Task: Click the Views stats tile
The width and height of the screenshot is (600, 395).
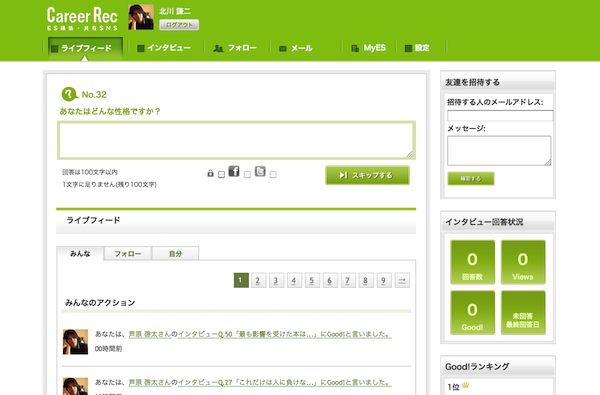Action: click(523, 262)
